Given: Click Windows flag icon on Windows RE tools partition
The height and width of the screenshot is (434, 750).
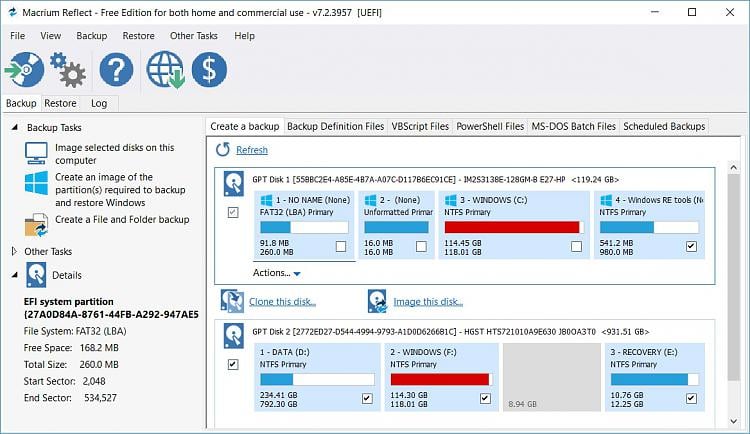Looking at the screenshot, I should coord(606,200).
